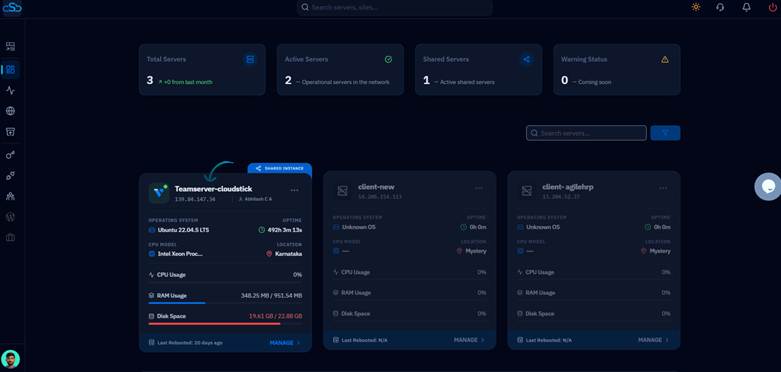Click the owner name on Teamserver-cloudstick card
Screen dimensions: 781x372
259,199
